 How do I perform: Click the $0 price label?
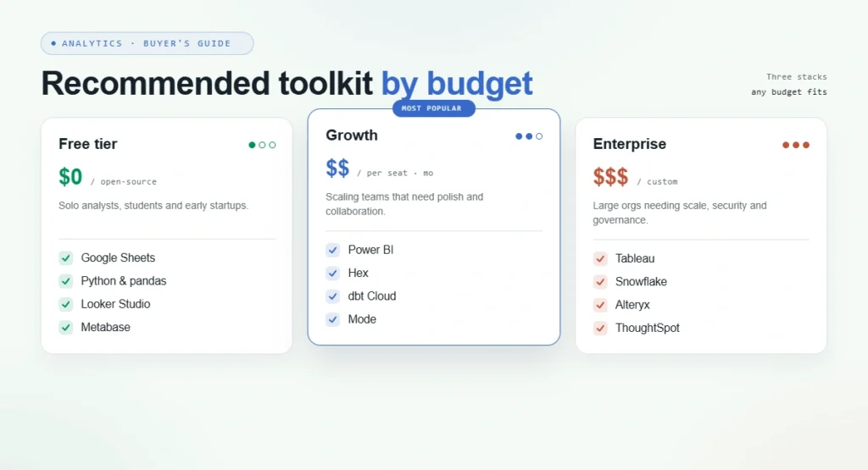(70, 177)
